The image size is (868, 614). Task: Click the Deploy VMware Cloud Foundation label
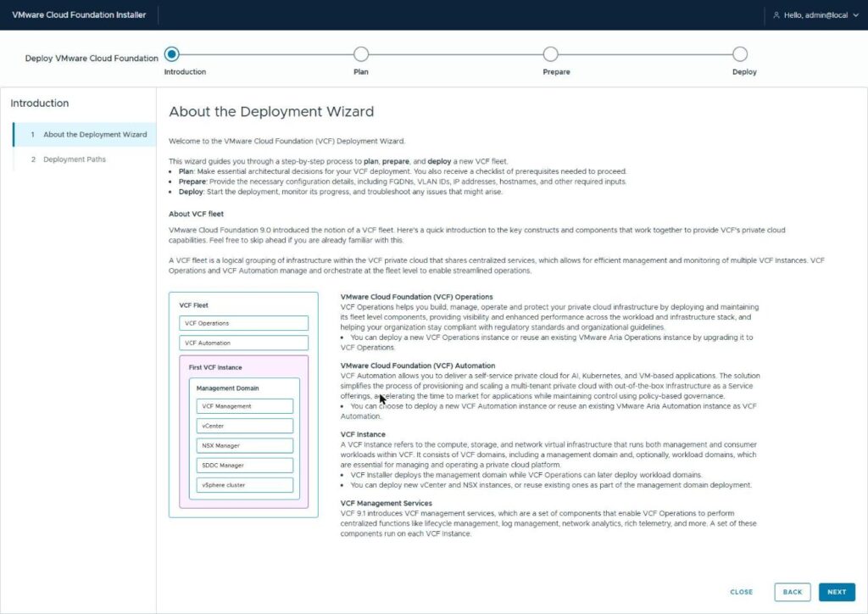(x=92, y=59)
